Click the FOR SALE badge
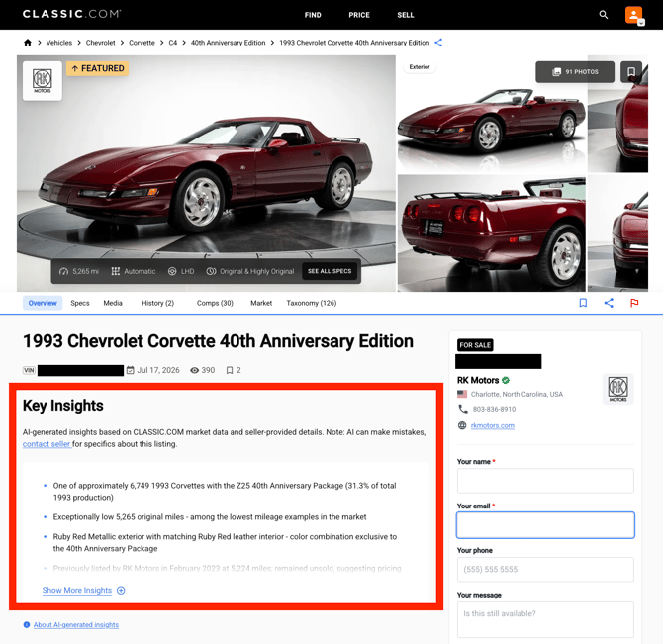Viewport: 663px width, 644px height. coord(475,345)
